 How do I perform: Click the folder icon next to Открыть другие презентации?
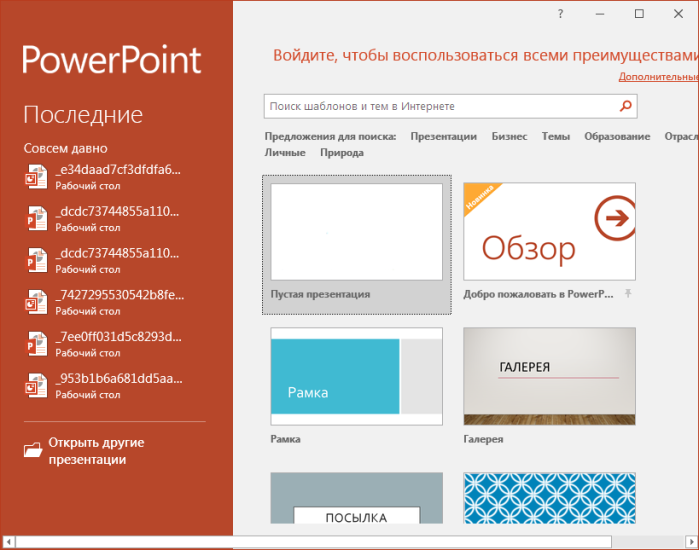point(33,449)
